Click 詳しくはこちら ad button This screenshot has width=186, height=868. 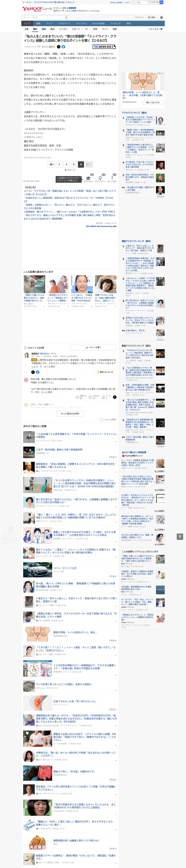[x=153, y=102]
